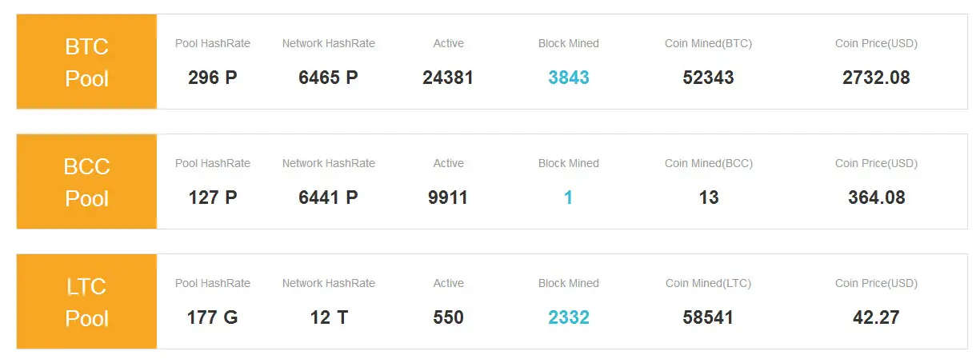
Task: Click BCC blocks mined link 1
Action: (x=569, y=197)
